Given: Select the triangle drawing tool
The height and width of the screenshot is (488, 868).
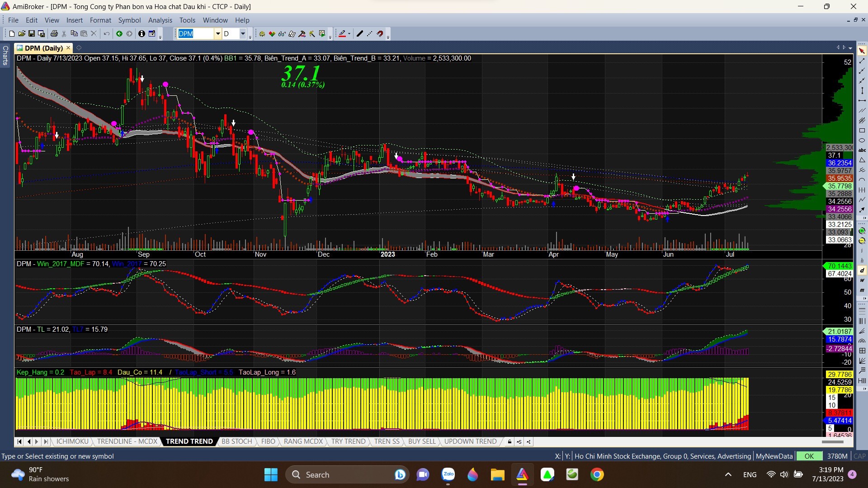Looking at the screenshot, I should [x=862, y=160].
